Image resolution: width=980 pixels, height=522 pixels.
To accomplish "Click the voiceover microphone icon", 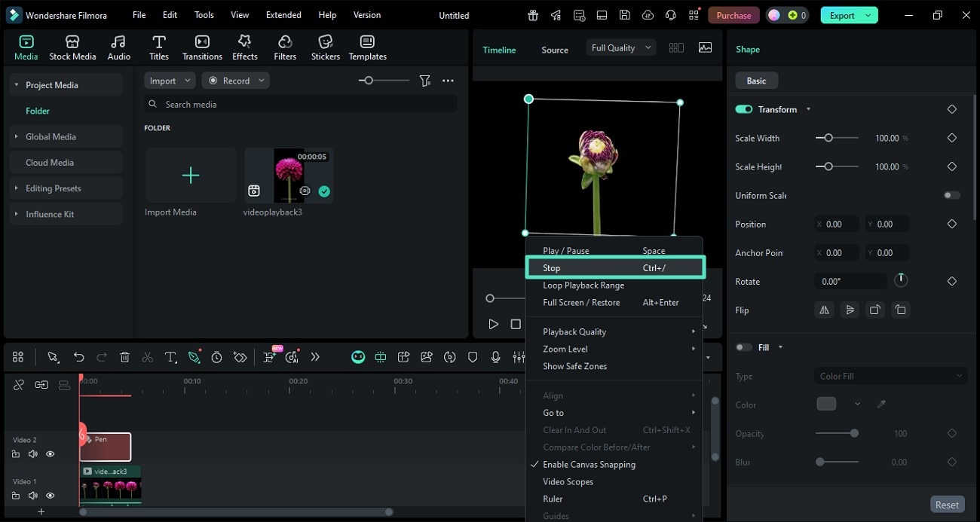I will (x=495, y=357).
